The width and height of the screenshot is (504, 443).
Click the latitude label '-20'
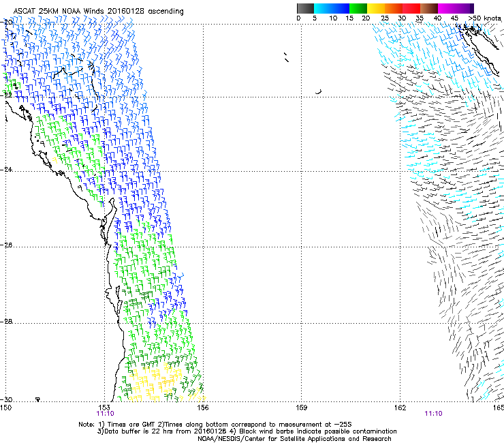[x=7, y=22]
